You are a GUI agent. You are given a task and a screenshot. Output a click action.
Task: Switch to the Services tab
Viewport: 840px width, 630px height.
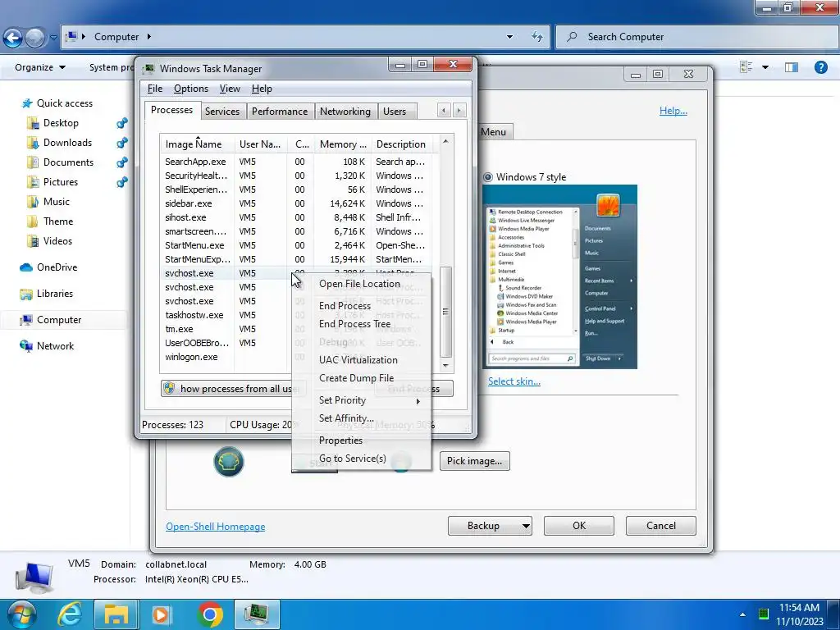pos(222,112)
